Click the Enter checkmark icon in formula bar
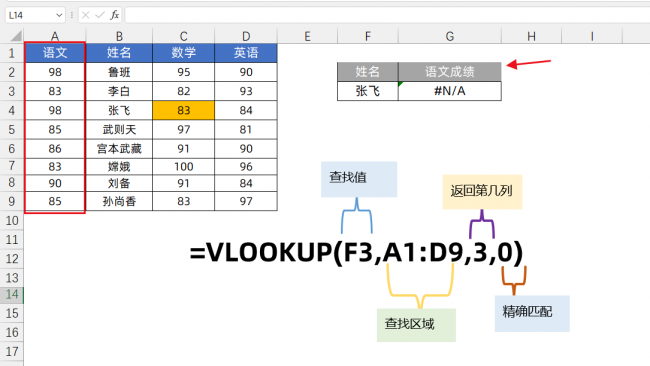 [x=99, y=15]
